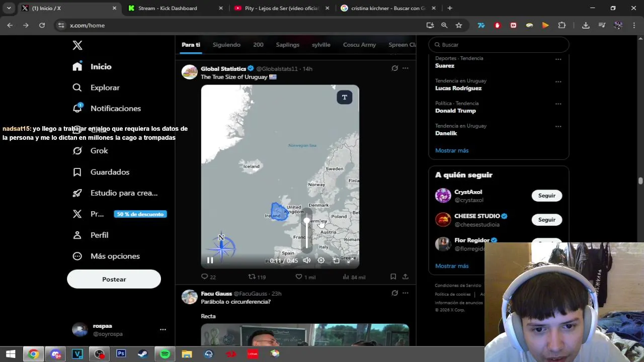Open more options on Facu Gauss post
The height and width of the screenshot is (362, 644).
coord(406,293)
